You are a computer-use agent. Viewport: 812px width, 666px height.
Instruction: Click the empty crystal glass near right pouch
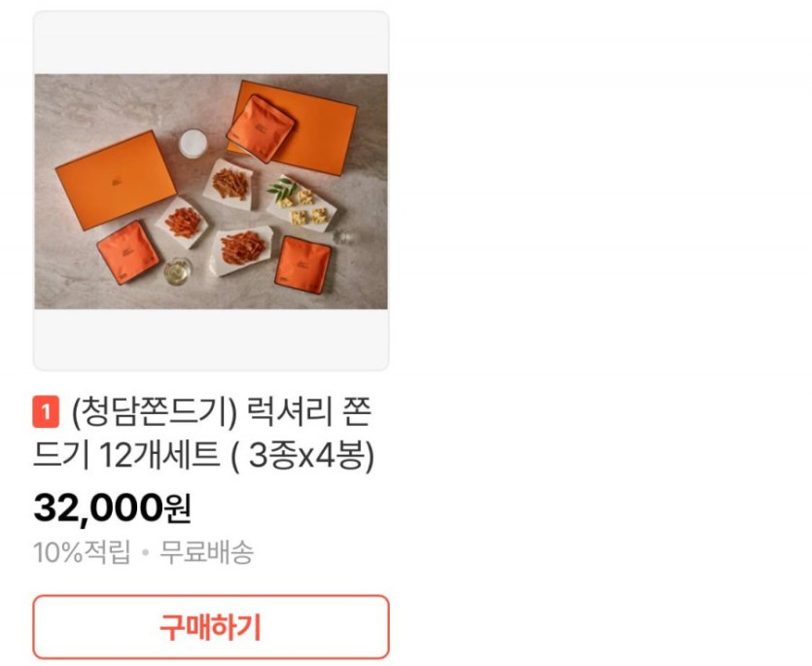coord(343,237)
